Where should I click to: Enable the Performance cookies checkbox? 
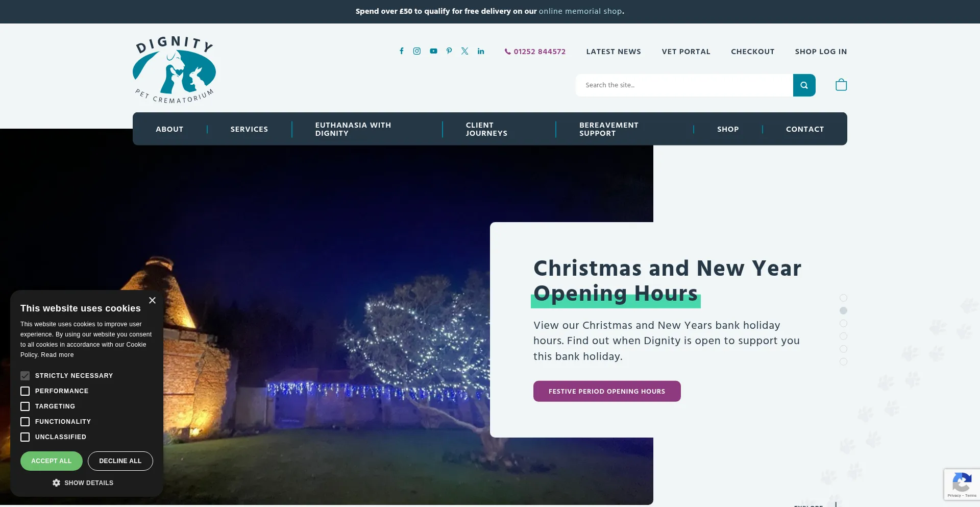pos(25,391)
